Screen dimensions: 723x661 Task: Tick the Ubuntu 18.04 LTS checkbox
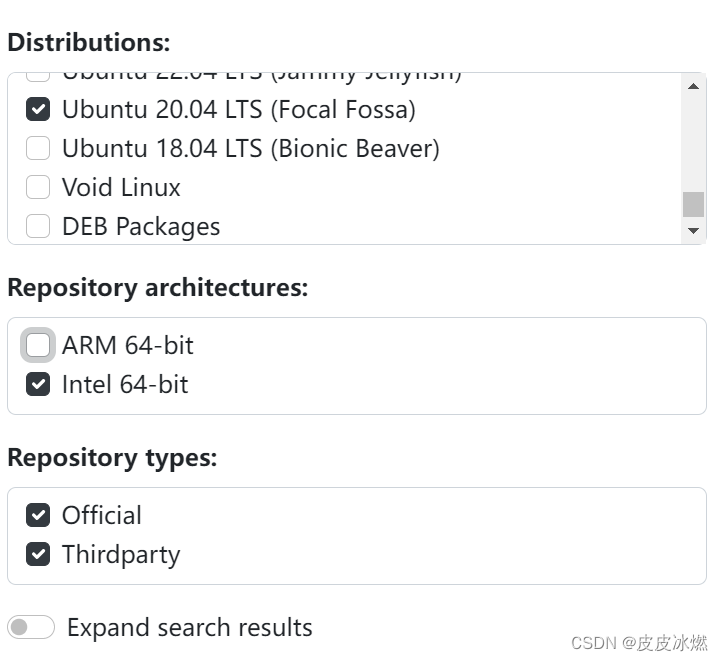38,148
